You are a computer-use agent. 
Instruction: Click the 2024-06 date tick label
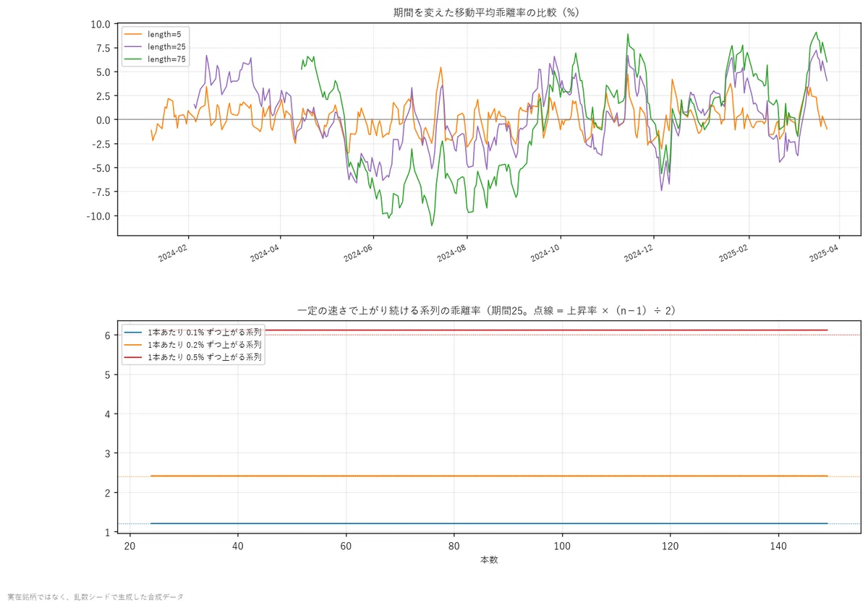pyautogui.click(x=359, y=254)
